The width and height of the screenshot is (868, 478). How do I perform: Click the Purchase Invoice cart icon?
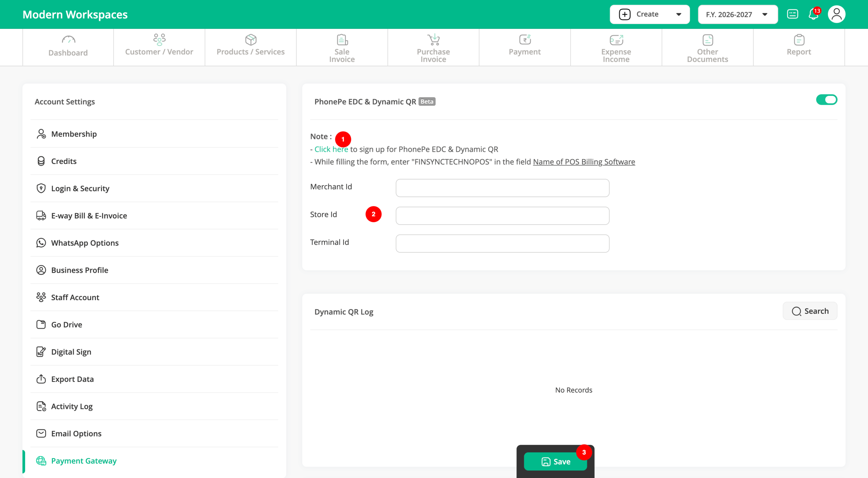point(433,40)
